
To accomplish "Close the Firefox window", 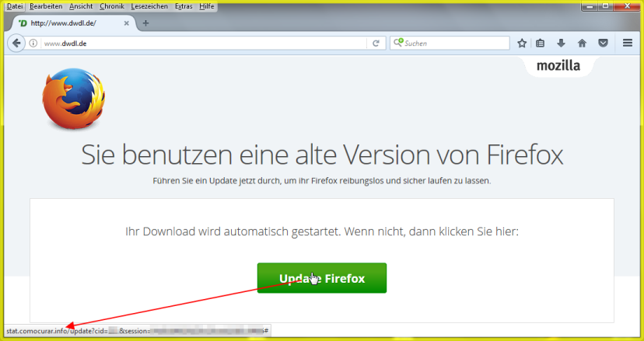I will click(628, 6).
